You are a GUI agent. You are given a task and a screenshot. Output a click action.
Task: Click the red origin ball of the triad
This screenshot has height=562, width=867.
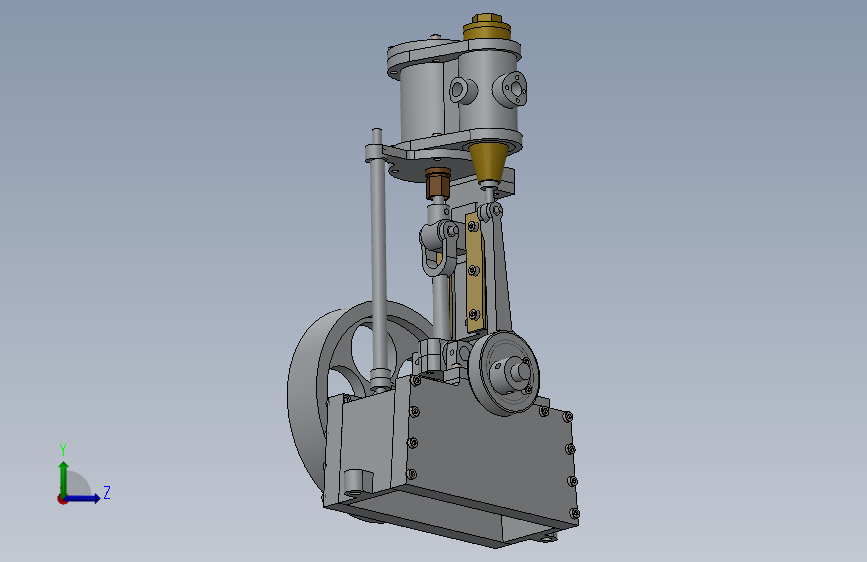click(62, 499)
